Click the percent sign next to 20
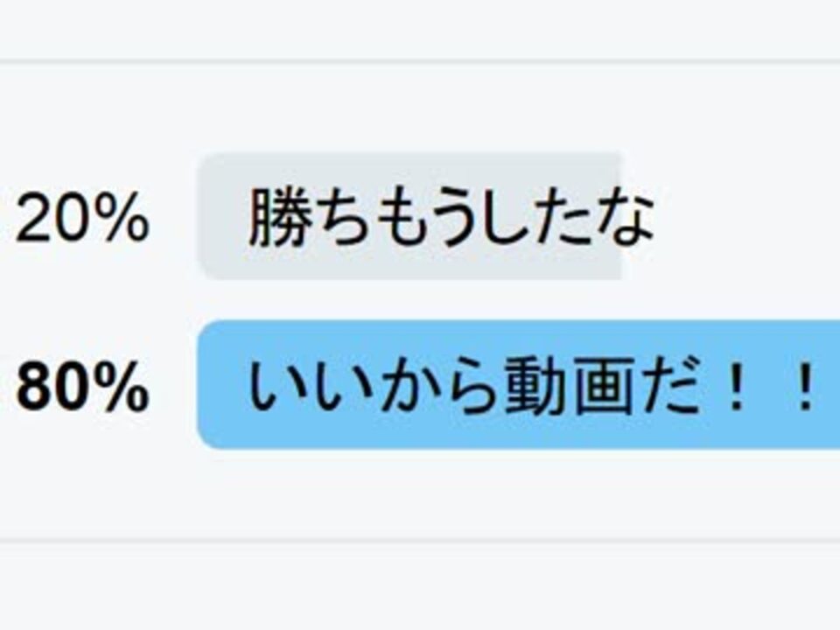Viewport: 840px width, 630px height. pyautogui.click(x=124, y=219)
